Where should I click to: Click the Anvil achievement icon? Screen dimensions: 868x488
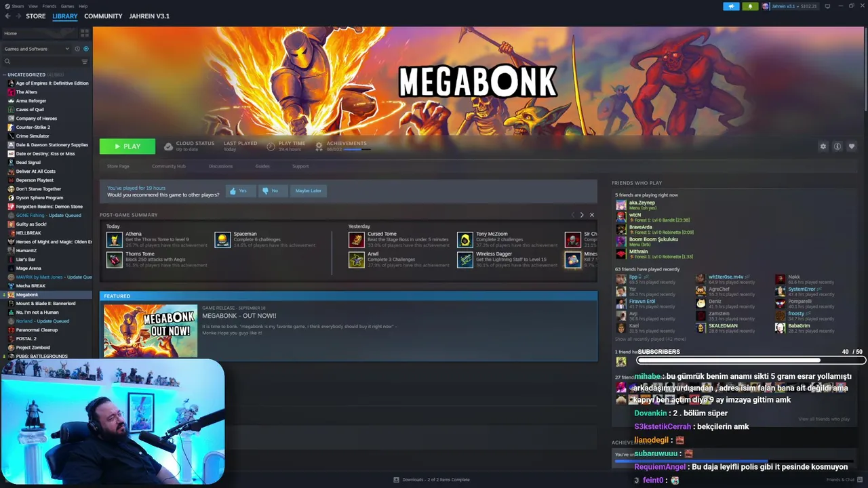[x=357, y=260]
